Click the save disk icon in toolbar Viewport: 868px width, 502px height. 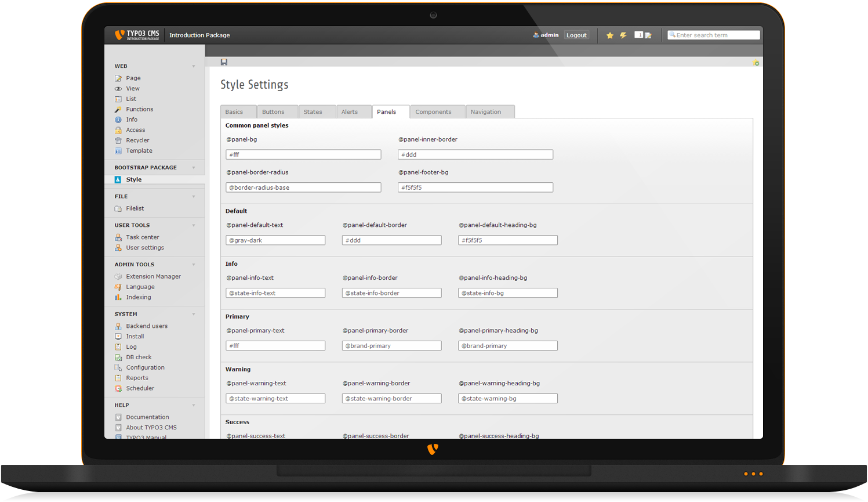coord(224,62)
